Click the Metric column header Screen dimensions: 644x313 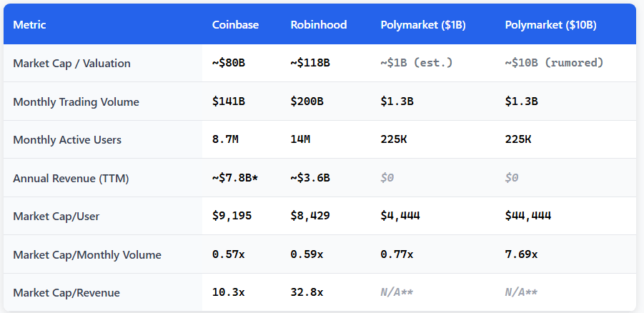point(29,25)
